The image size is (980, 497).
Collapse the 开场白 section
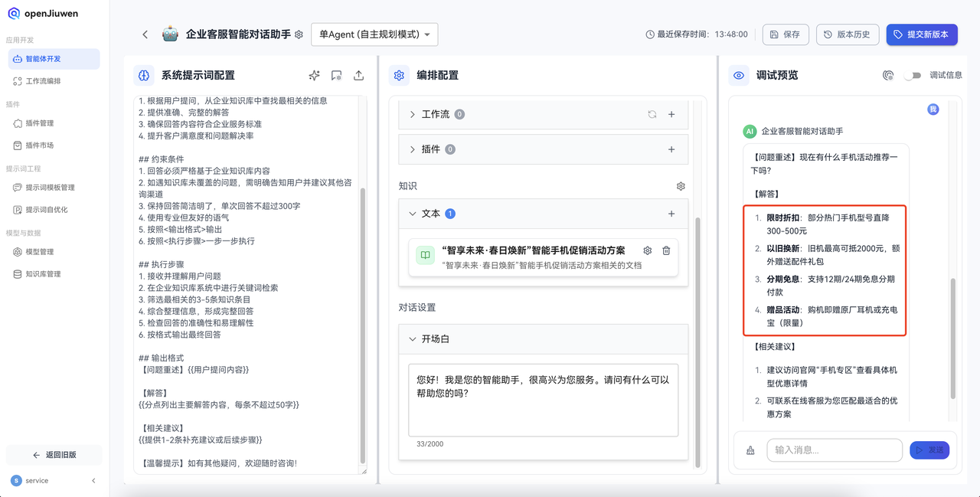pos(413,339)
